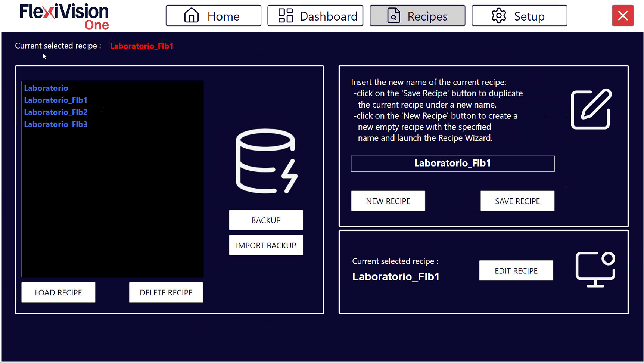The width and height of the screenshot is (644, 363).
Task: Select Laboratorio_Flb2 from the recipe list
Action: (x=56, y=112)
